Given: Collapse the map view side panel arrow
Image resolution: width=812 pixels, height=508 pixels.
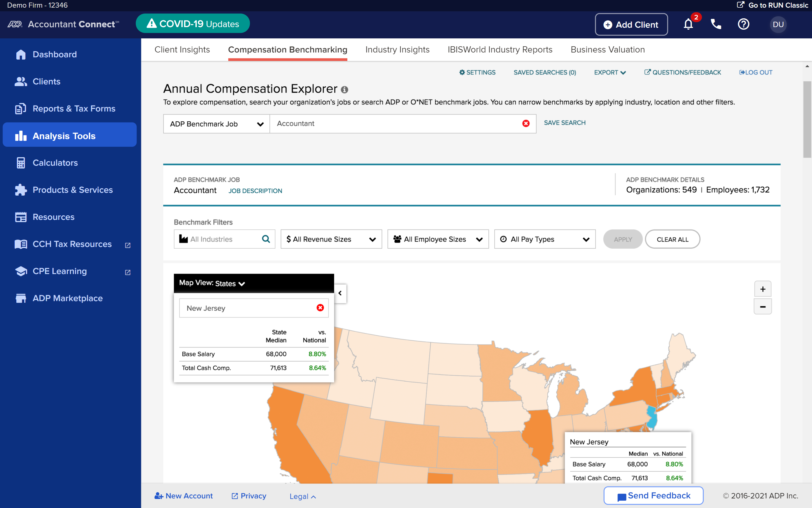Looking at the screenshot, I should (x=340, y=293).
